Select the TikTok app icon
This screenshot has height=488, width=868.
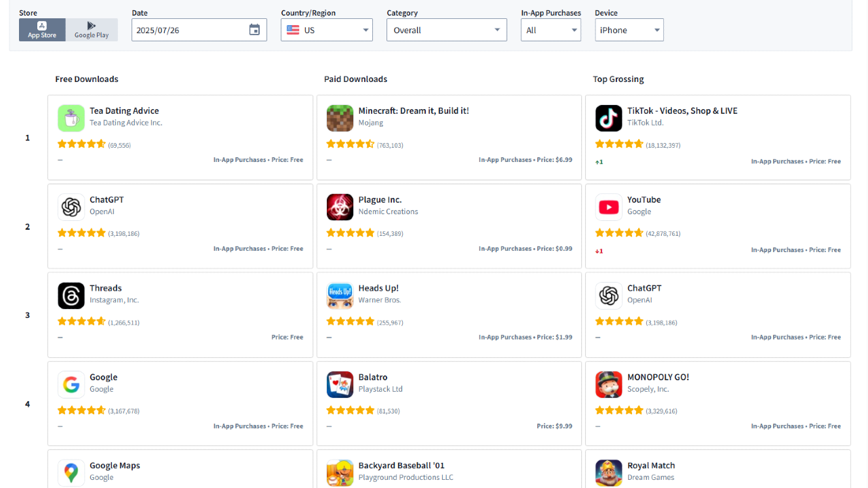608,118
